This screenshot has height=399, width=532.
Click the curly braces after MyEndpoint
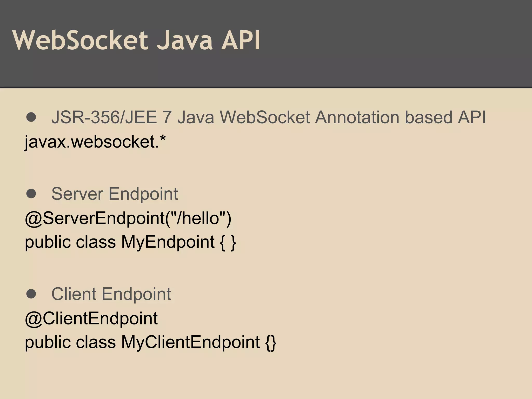[228, 242]
